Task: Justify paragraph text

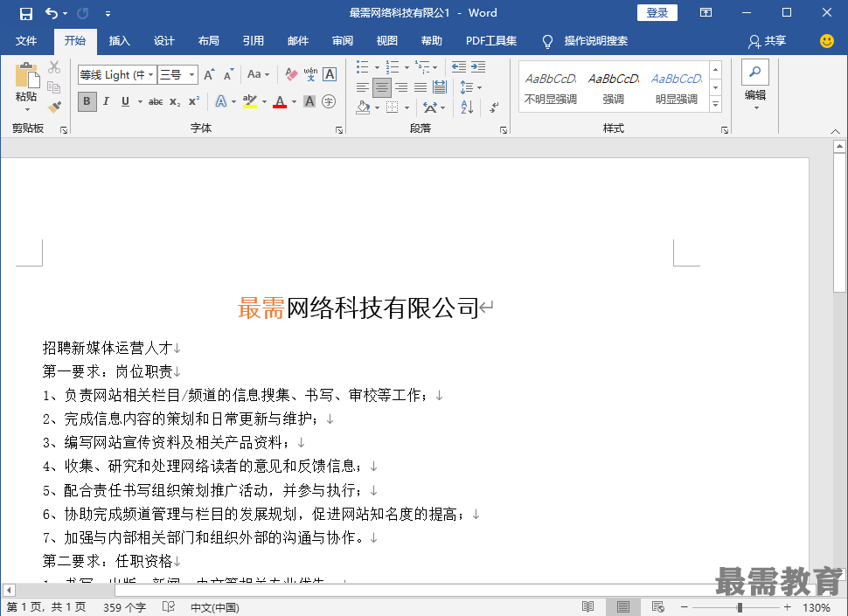Action: tap(421, 87)
